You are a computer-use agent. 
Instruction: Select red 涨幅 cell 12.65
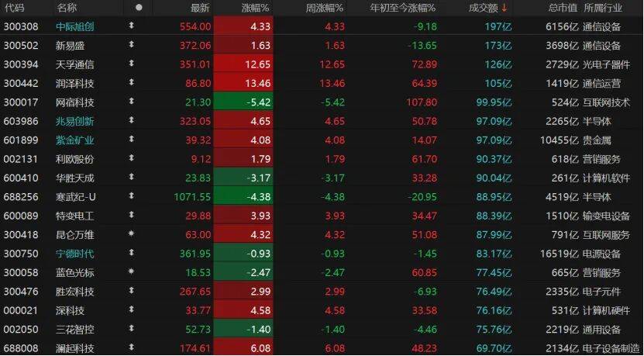(243, 64)
